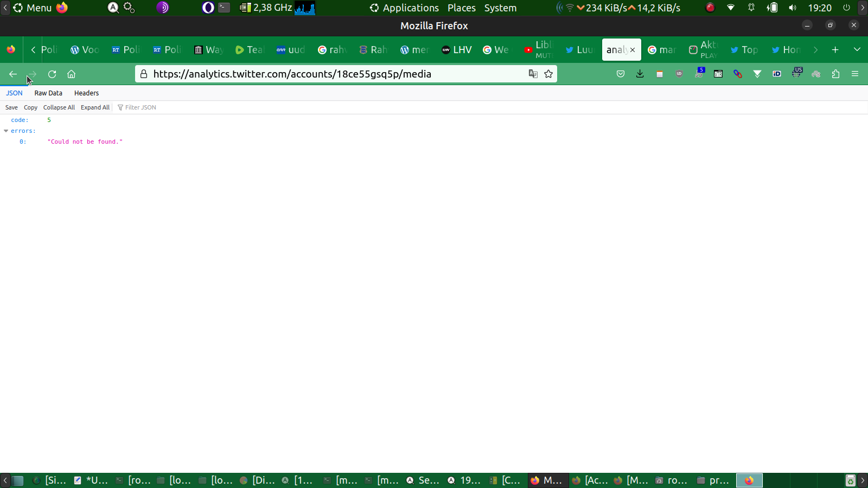Click the address bar URL

click(x=292, y=74)
